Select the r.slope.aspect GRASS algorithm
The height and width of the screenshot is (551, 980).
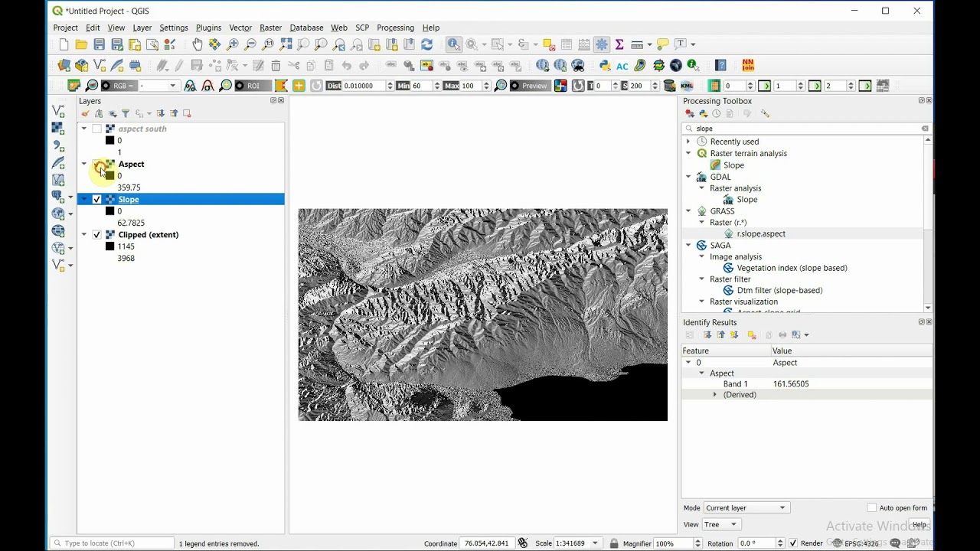pyautogui.click(x=761, y=233)
